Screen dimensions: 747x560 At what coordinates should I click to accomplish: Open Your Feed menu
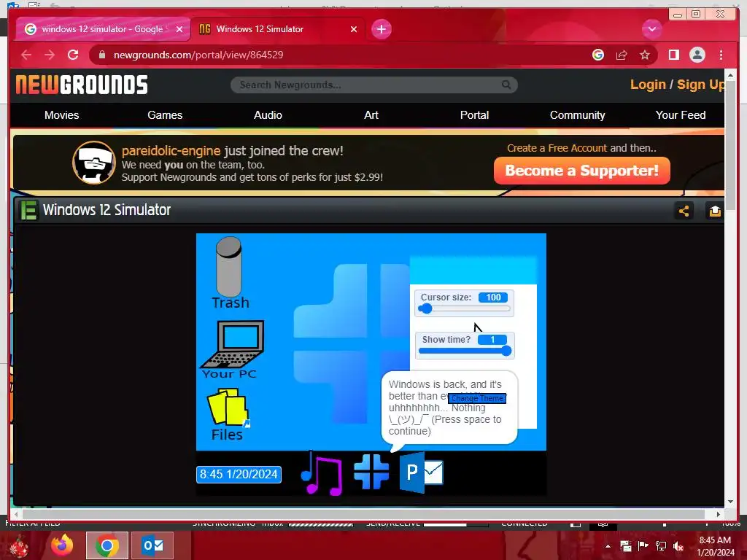[x=681, y=115]
